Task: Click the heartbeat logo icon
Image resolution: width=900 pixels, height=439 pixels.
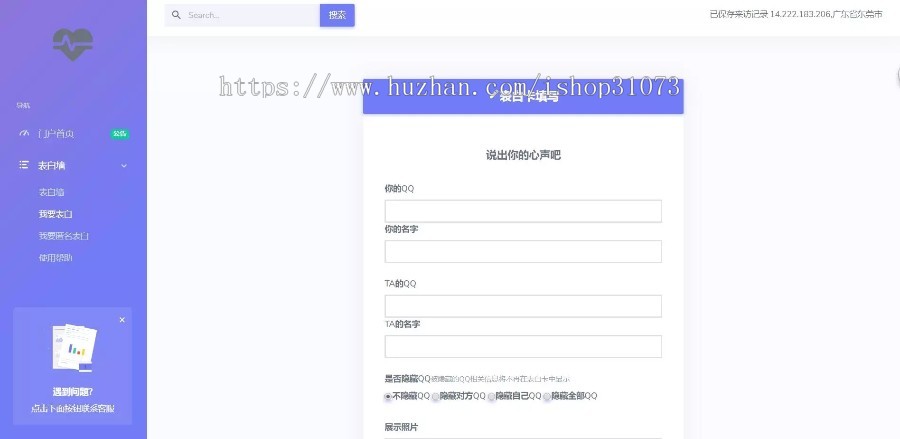Action: [73, 44]
